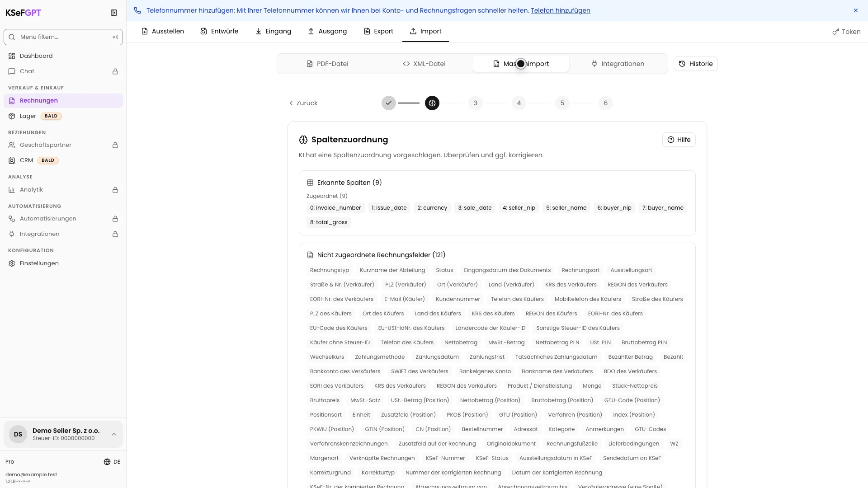Collapse the sidebar panel icon
Screen dimensions: 868x488
(114, 13)
